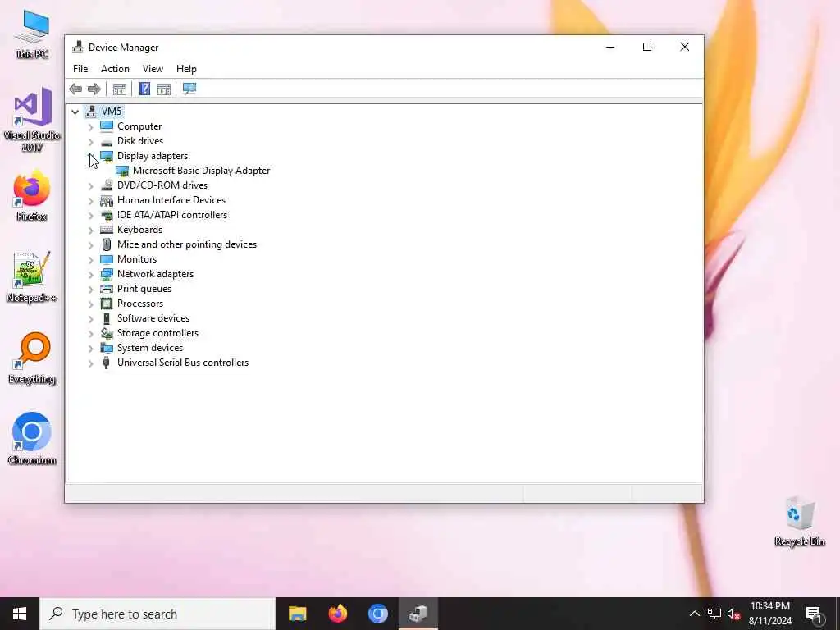Open the File menu
The height and width of the screenshot is (630, 840).
click(80, 69)
